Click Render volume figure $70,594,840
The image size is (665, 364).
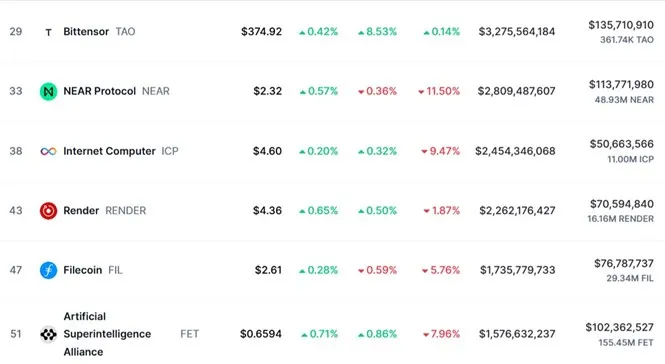[x=622, y=204]
